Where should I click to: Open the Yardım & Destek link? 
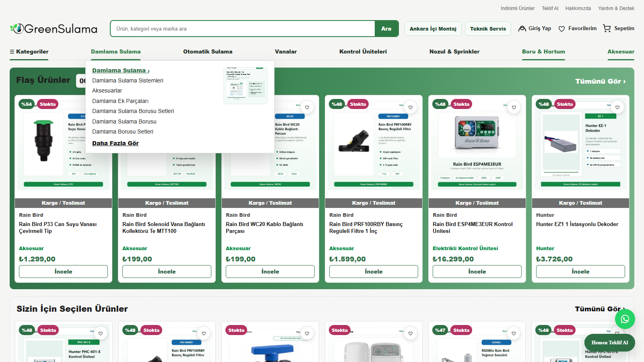616,8
